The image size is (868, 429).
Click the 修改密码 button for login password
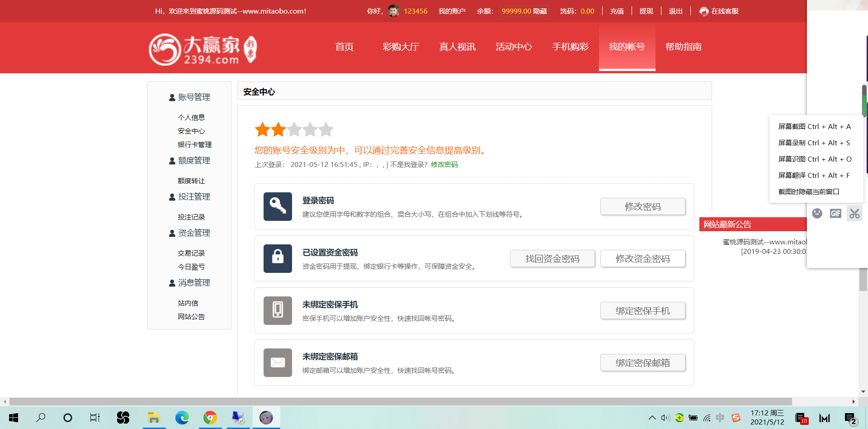642,207
